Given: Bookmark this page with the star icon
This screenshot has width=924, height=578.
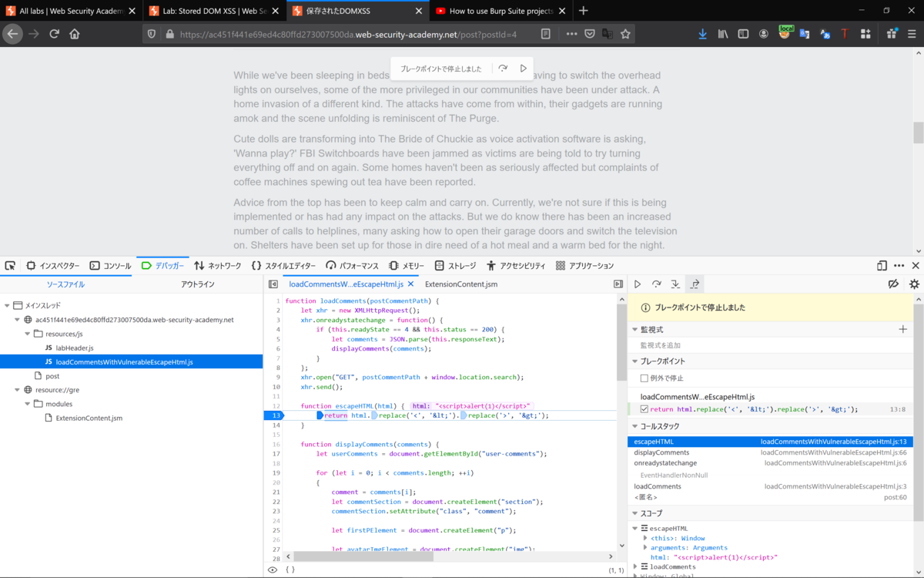Looking at the screenshot, I should click(x=625, y=34).
